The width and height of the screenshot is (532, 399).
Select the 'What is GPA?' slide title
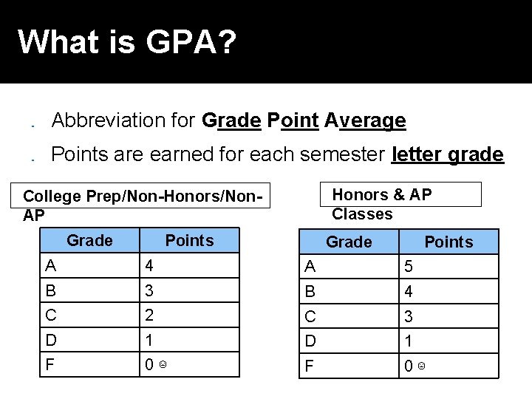click(127, 41)
